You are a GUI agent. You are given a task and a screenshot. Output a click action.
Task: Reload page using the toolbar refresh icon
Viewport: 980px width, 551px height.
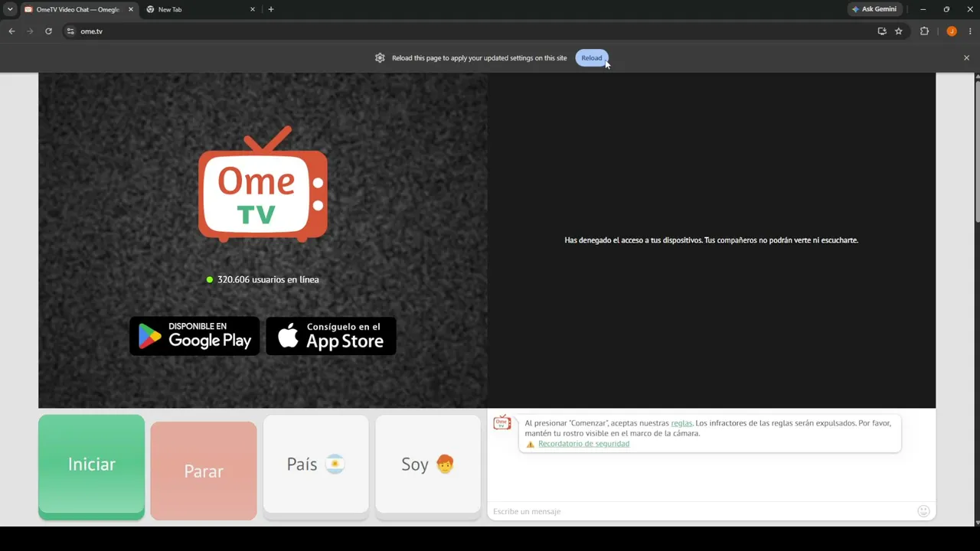tap(48, 31)
